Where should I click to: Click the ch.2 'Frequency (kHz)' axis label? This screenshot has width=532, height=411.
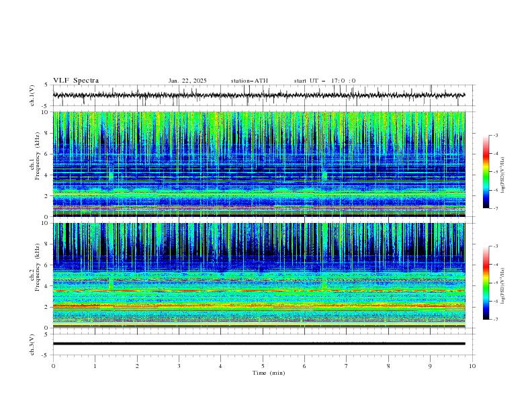(x=37, y=267)
